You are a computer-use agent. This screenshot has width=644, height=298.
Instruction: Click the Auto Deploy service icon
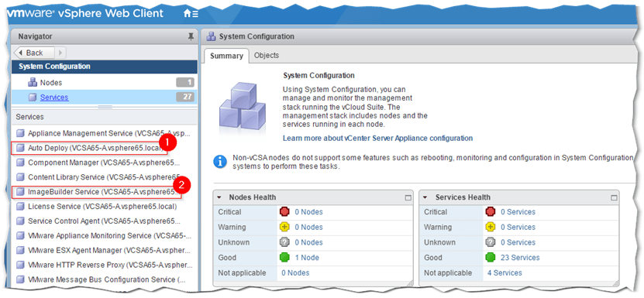(20, 148)
